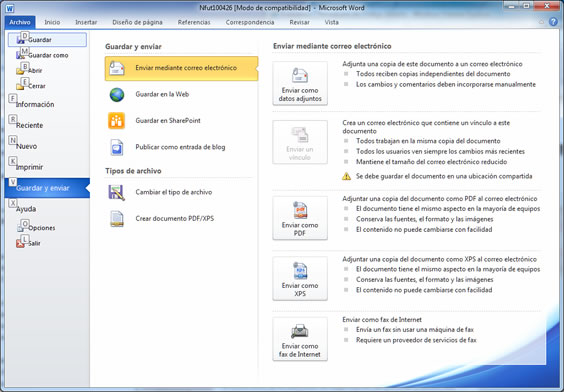The height and width of the screenshot is (392, 564).
Task: Click the red Salir icon
Action: coord(21,243)
